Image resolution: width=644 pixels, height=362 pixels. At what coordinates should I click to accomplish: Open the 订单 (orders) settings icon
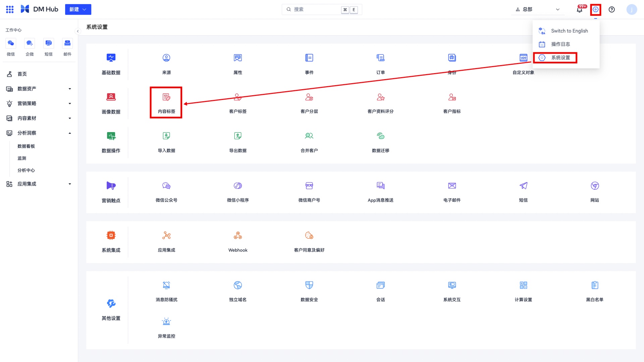coord(381,58)
